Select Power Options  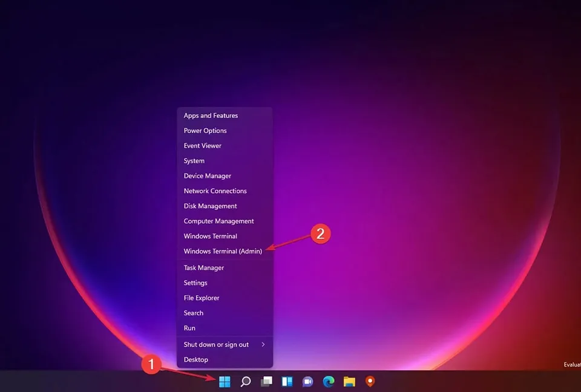(205, 130)
